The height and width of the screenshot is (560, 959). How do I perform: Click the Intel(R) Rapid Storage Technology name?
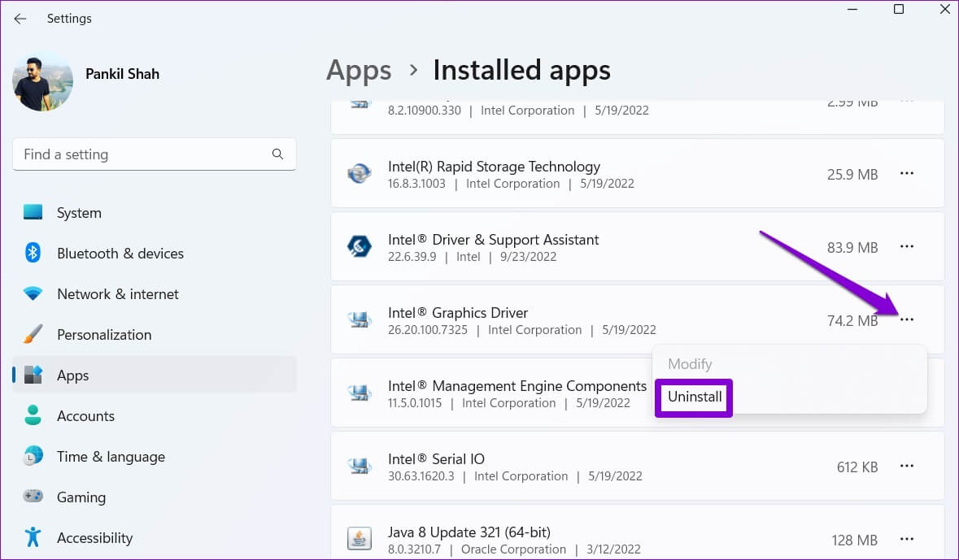494,167
